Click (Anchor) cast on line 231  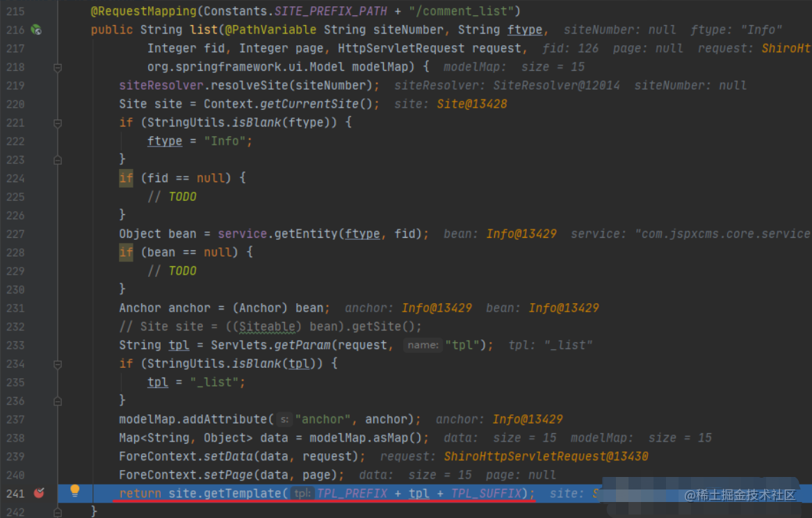260,308
